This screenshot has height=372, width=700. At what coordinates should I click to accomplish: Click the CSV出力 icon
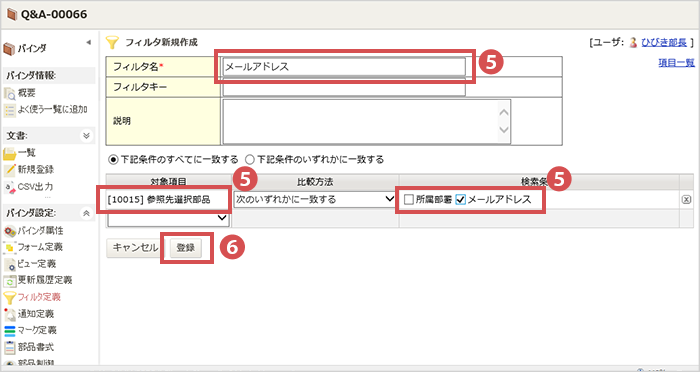(x=9, y=187)
